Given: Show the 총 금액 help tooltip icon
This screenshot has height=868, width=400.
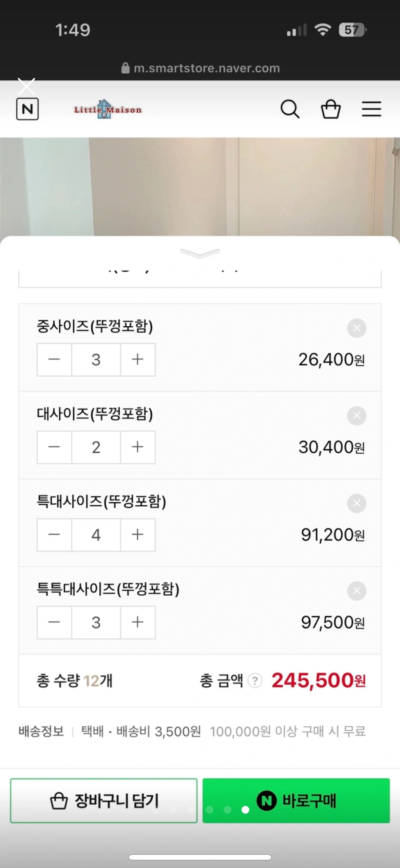Looking at the screenshot, I should coord(255,681).
